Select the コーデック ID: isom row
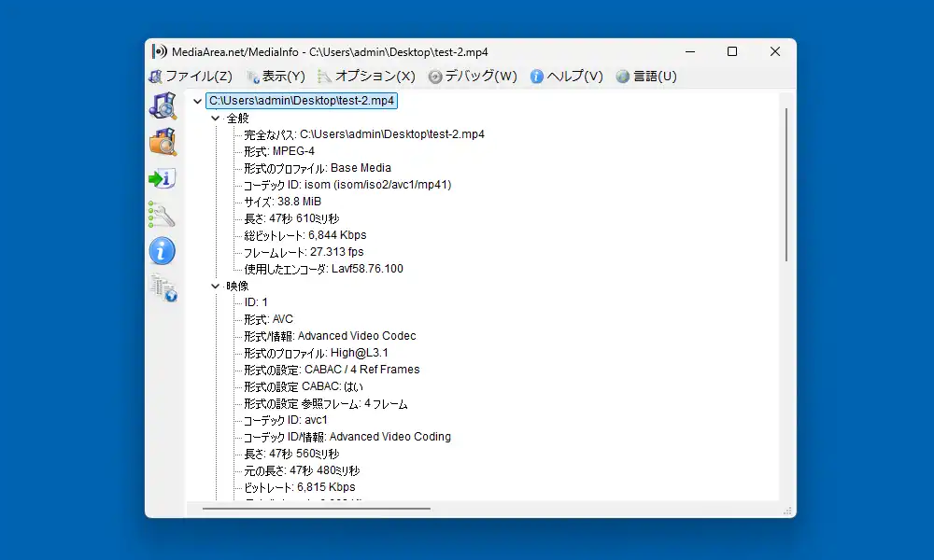Image resolution: width=934 pixels, height=560 pixels. point(347,185)
